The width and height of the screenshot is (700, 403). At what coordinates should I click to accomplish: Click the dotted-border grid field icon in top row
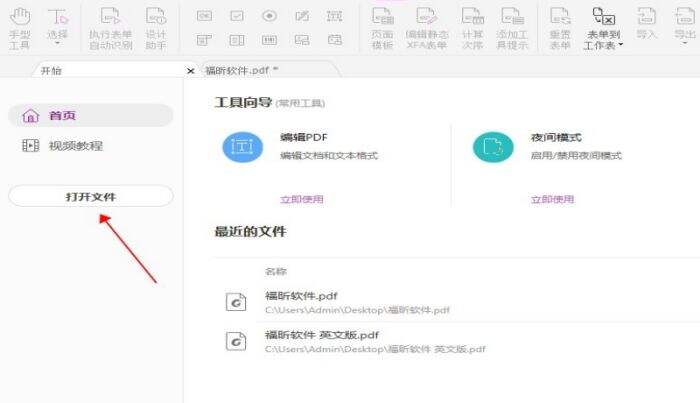334,16
